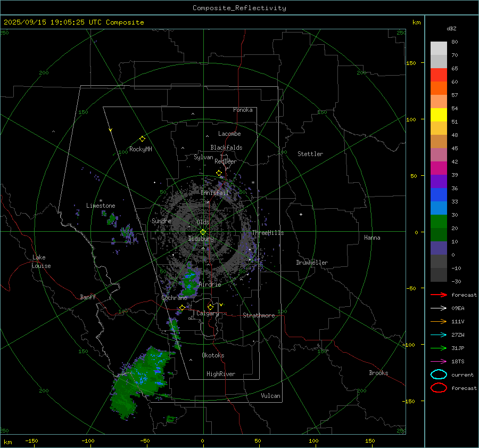Click the Lacombe city label
Viewport: 479px width, 448px height.
click(x=229, y=134)
